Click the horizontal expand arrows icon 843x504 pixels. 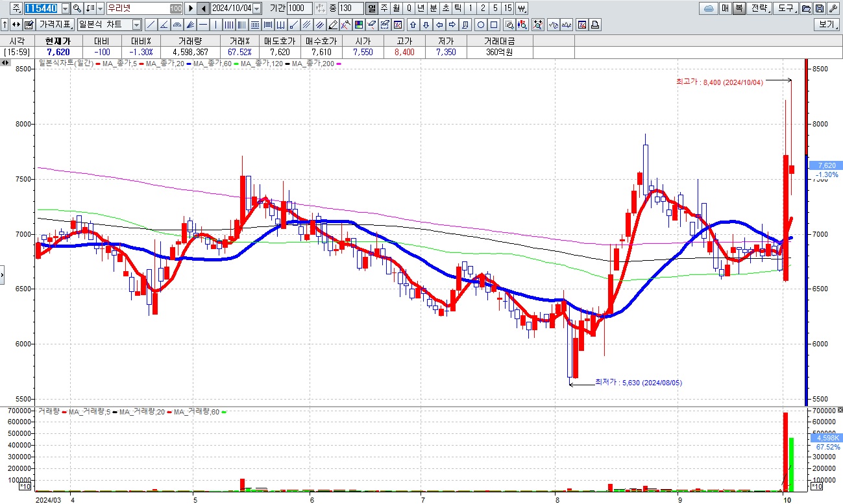point(16,25)
